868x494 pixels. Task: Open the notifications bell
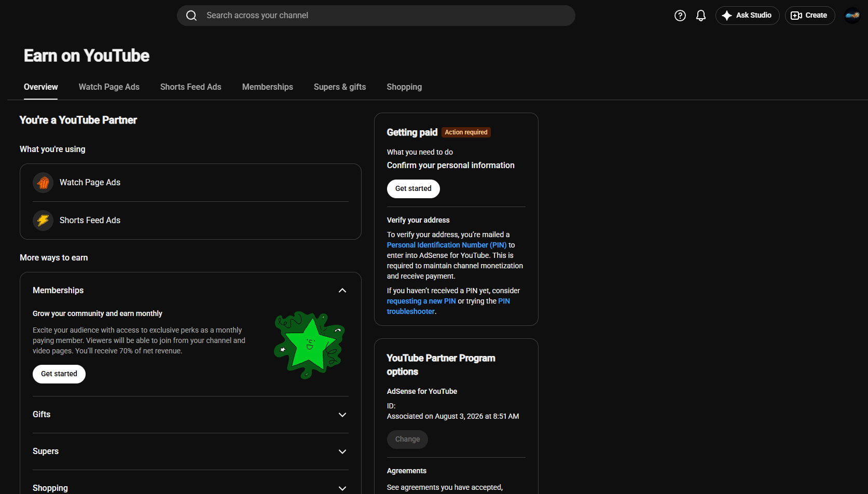701,16
